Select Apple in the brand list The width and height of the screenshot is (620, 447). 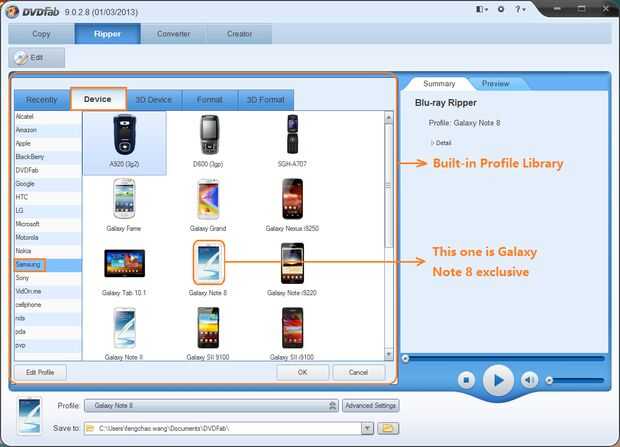tap(48, 143)
